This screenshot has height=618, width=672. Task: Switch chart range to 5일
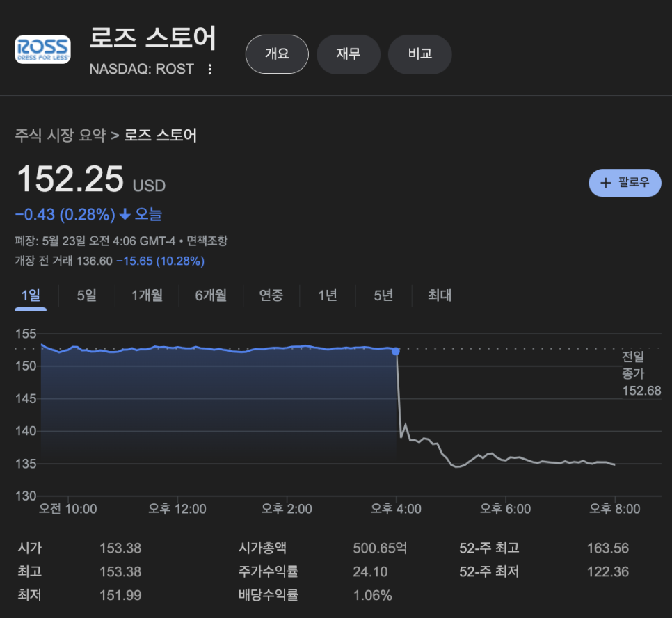click(x=86, y=295)
